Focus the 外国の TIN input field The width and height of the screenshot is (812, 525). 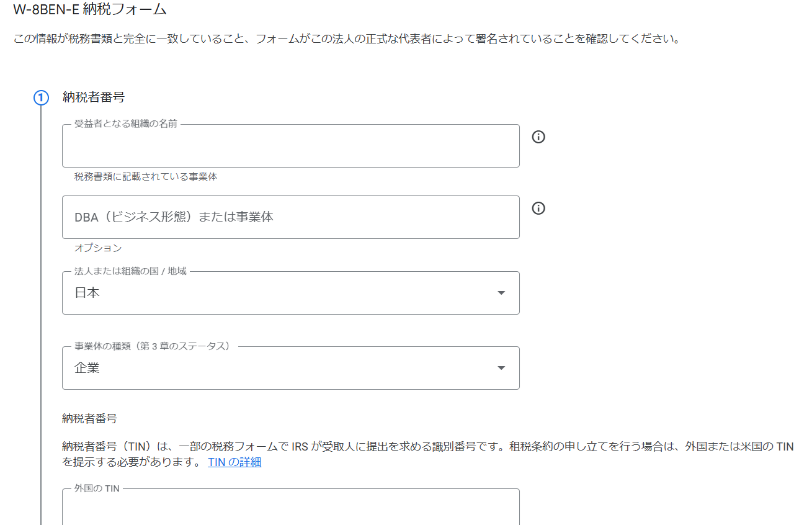tap(291, 507)
